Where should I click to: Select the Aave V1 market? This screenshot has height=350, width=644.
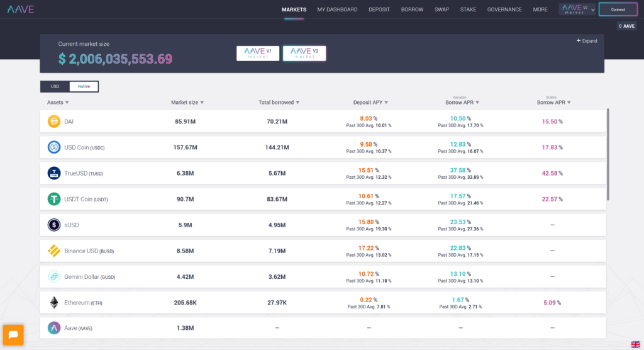click(x=258, y=53)
